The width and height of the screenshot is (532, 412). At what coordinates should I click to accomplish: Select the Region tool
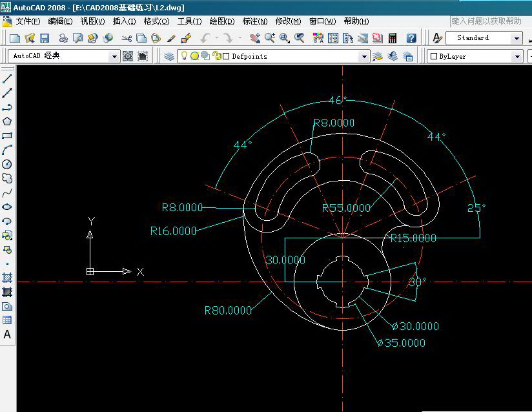(x=7, y=307)
